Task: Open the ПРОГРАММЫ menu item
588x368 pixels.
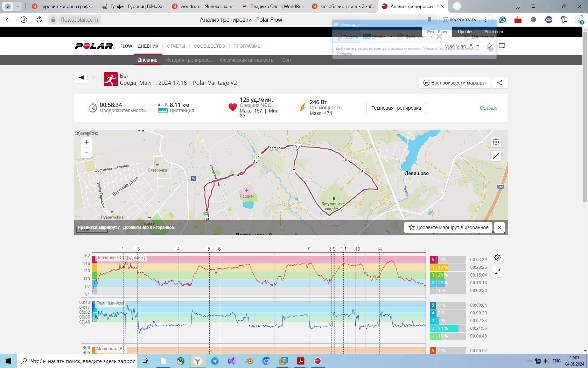Action: point(247,46)
